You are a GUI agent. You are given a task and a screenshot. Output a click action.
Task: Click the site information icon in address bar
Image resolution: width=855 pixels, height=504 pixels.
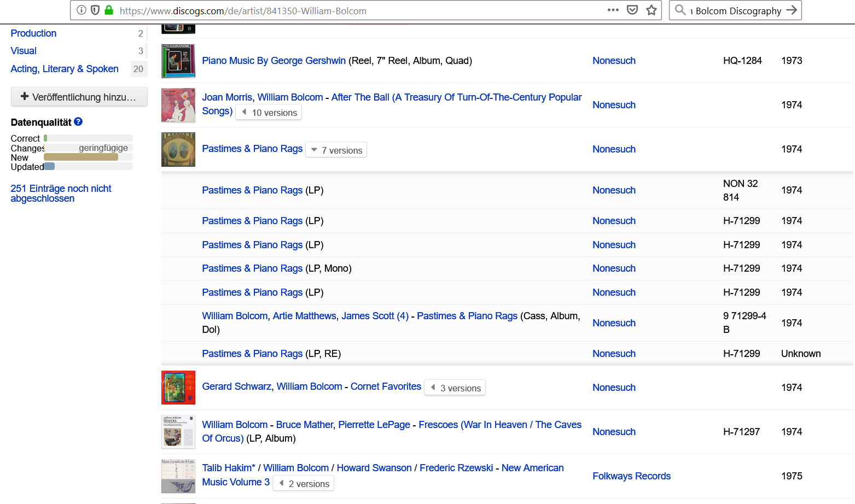pos(82,10)
